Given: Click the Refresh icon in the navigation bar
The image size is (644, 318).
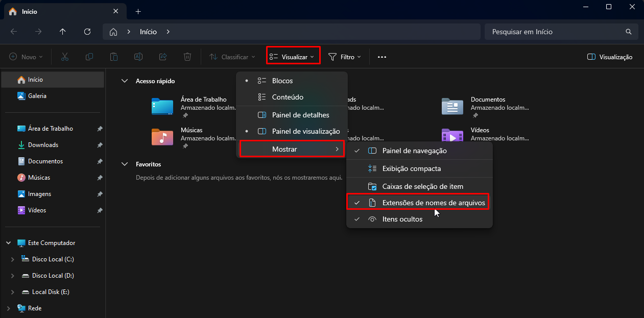Looking at the screenshot, I should [x=87, y=31].
